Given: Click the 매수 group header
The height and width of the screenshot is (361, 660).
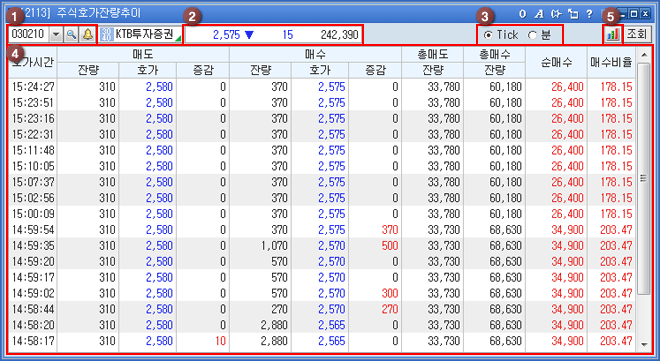Looking at the screenshot, I should coord(315,54).
